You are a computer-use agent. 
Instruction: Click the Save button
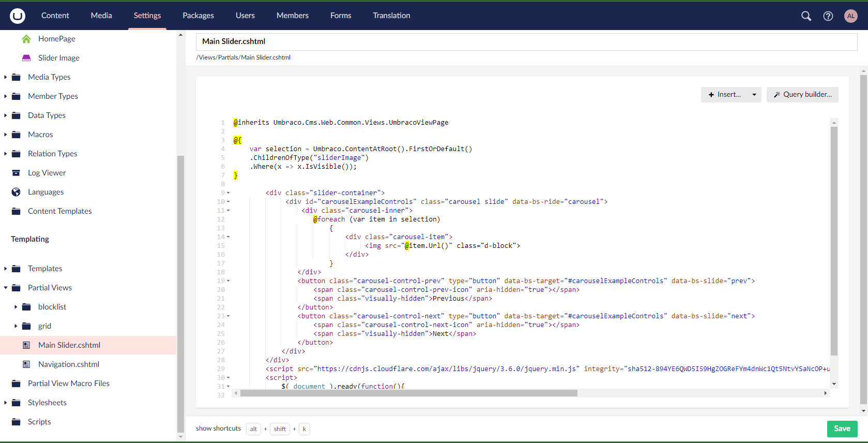[x=842, y=429]
